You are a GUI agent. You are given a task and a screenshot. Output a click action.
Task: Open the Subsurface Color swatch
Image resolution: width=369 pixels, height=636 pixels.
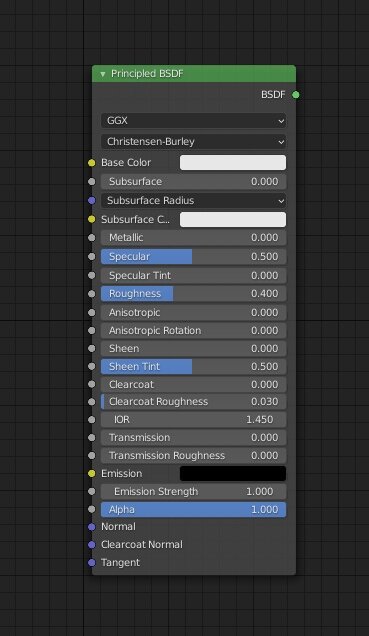[x=233, y=219]
